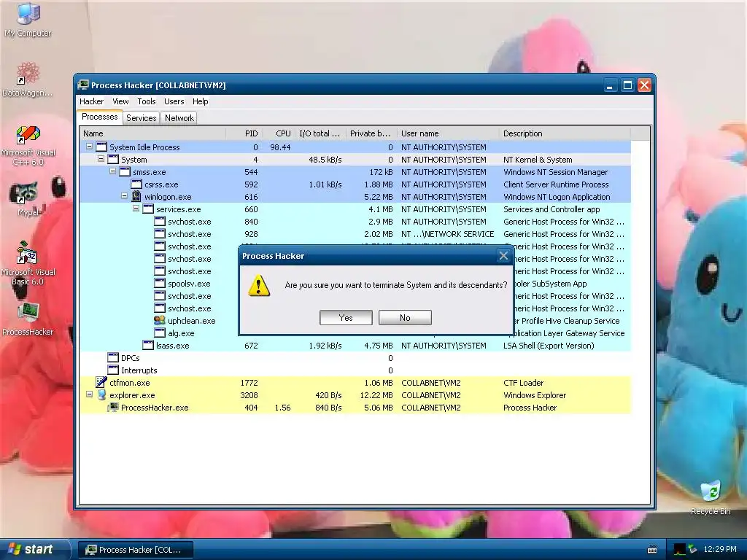
Task: Click the smss.exe process icon
Action: click(125, 171)
